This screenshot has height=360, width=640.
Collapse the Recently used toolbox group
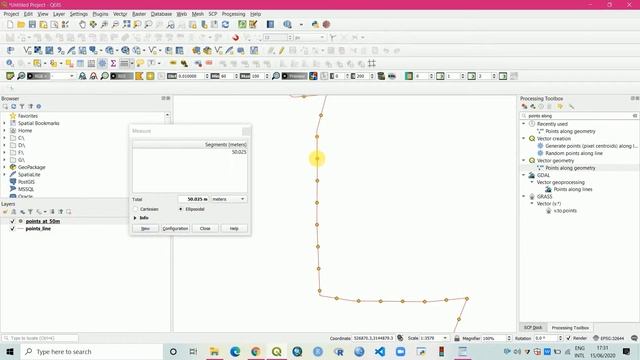click(x=524, y=124)
